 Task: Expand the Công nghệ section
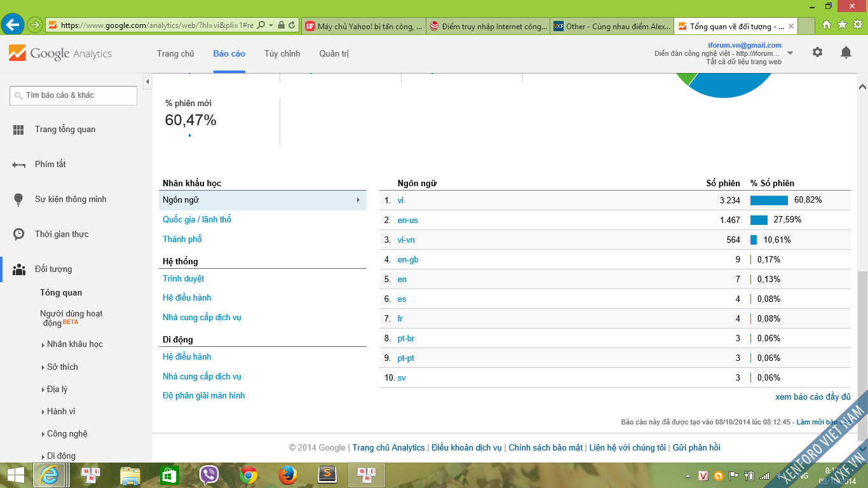click(63, 434)
